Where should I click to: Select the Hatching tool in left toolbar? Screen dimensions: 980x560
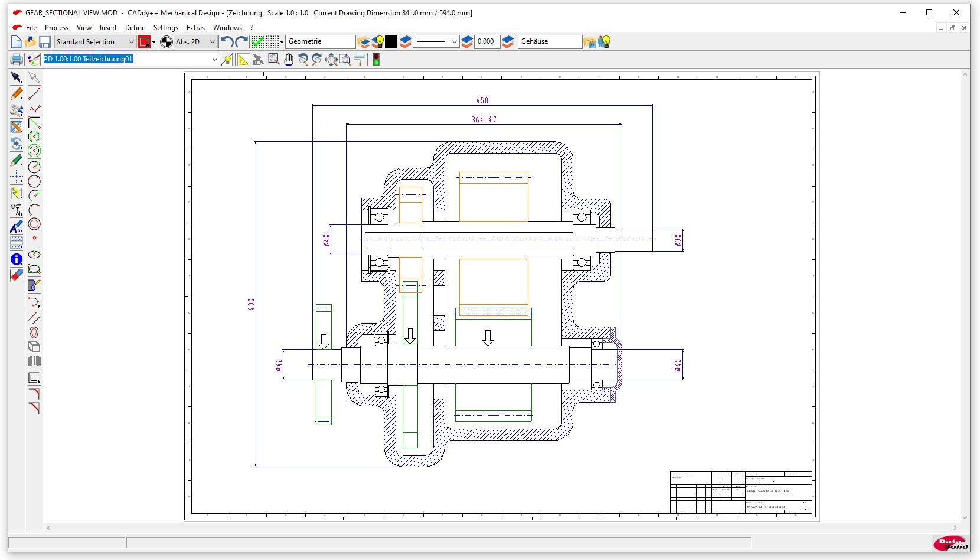click(x=17, y=243)
